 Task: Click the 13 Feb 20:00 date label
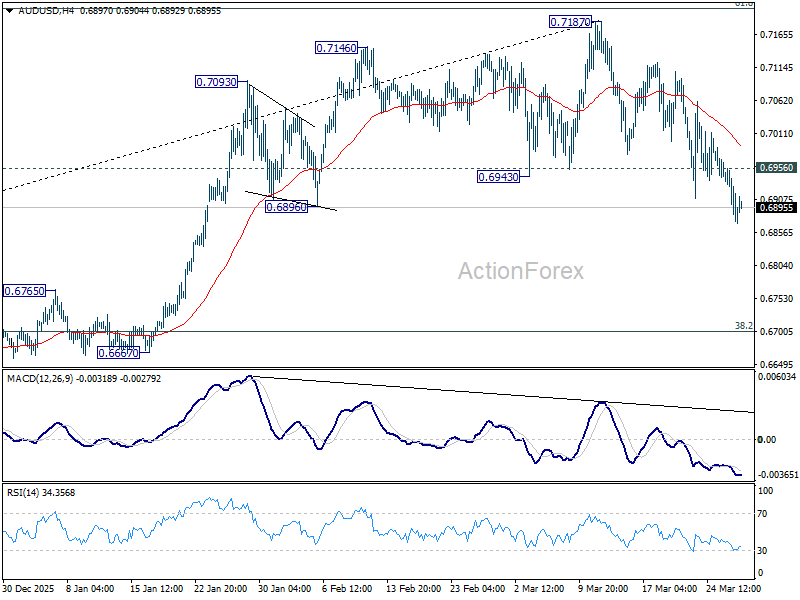pos(413,588)
